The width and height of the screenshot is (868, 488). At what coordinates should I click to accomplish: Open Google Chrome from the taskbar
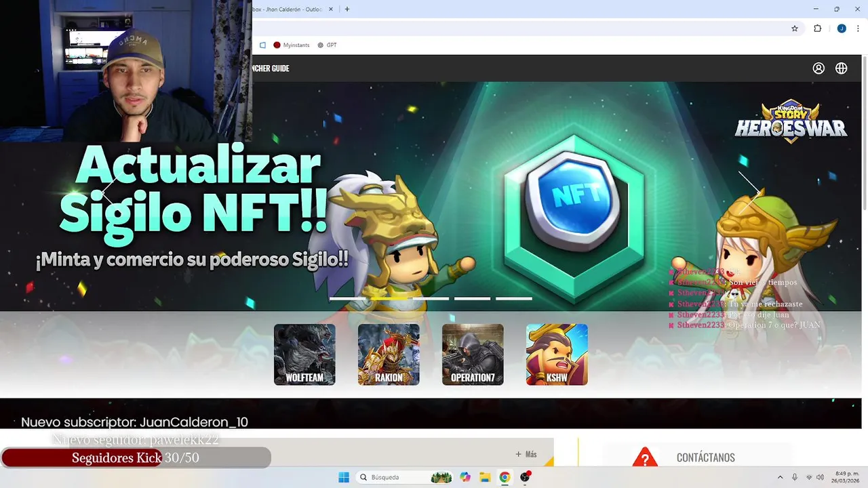[505, 477]
